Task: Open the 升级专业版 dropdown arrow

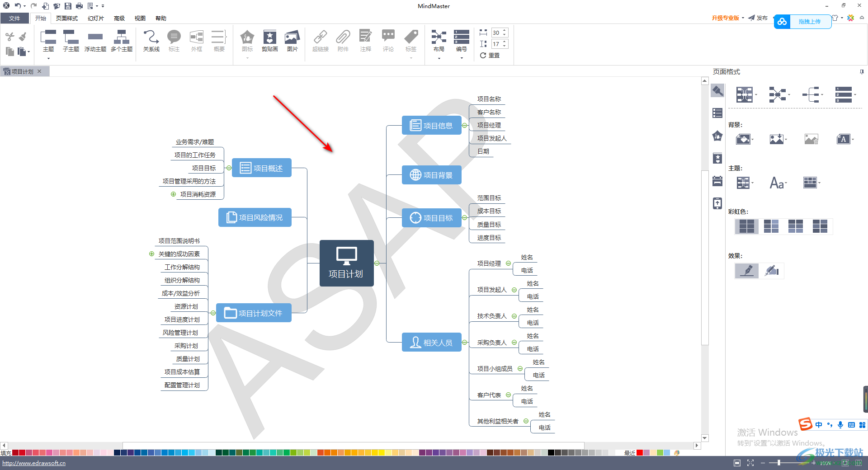Action: 743,18
